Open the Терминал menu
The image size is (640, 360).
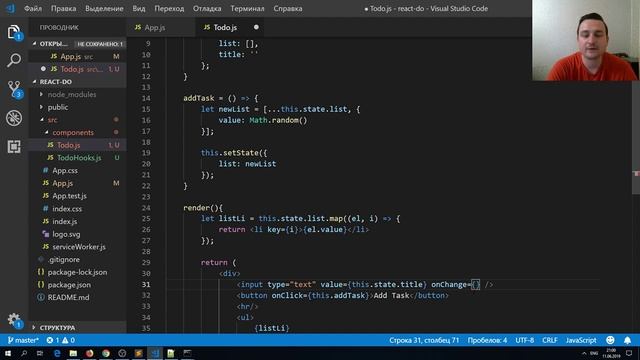[x=247, y=9]
